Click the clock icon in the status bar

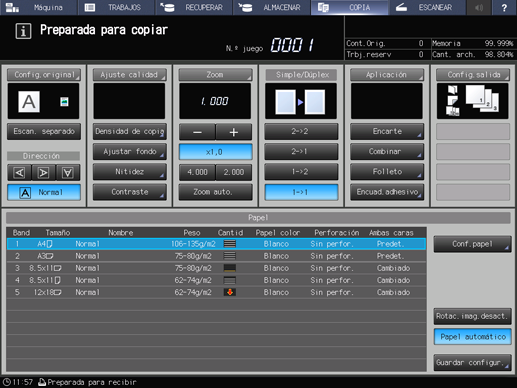coord(7,382)
